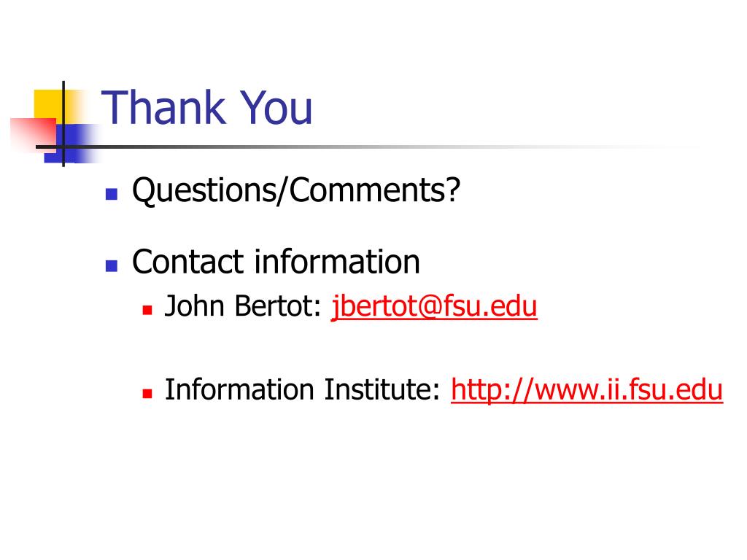
Task: Open the jbertot@fsu.edu email link
Action: click(434, 306)
